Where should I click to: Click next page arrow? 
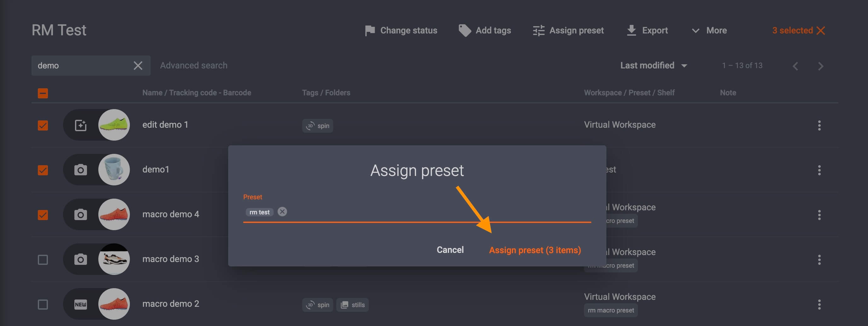click(821, 66)
